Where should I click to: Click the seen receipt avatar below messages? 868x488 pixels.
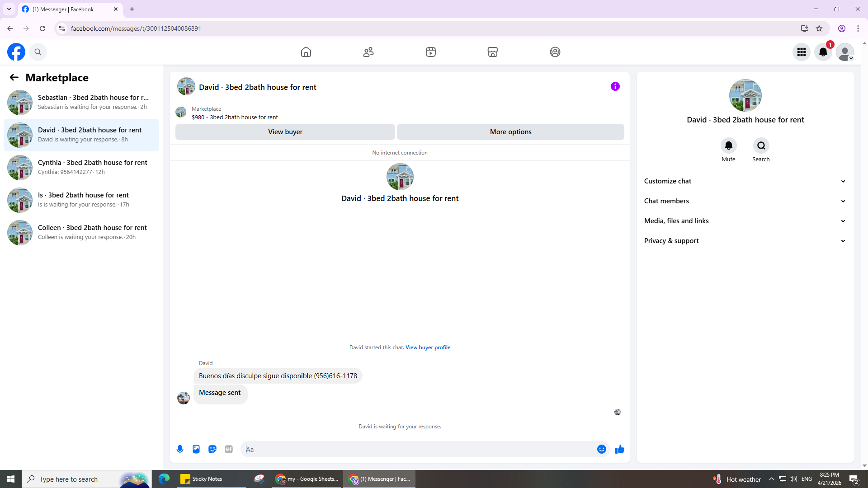(x=618, y=412)
